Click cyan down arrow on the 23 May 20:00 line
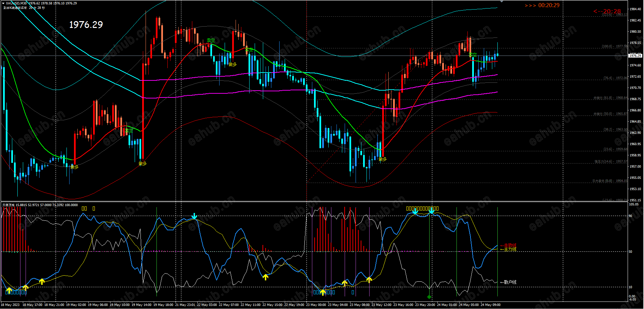 [x=431, y=211]
